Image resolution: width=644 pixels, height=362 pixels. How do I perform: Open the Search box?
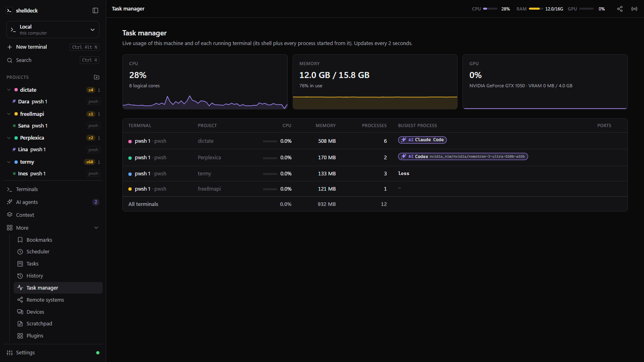pyautogui.click(x=53, y=60)
